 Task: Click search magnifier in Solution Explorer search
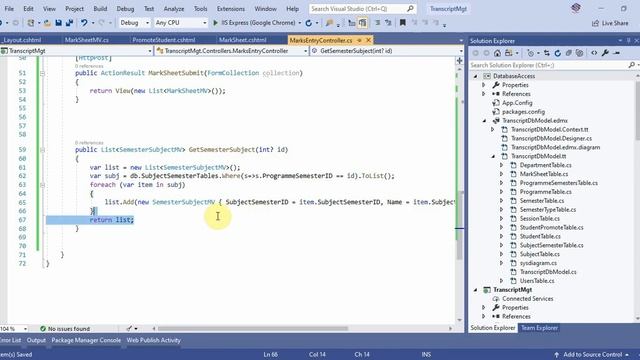(631, 65)
